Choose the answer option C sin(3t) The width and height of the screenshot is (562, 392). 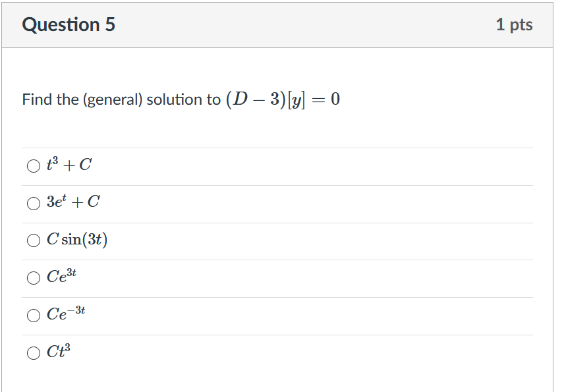34,240
